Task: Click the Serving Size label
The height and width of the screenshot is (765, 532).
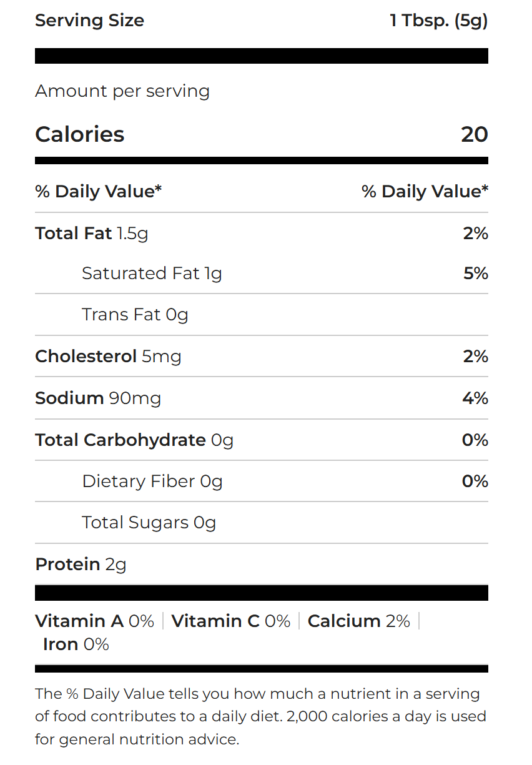Action: (89, 21)
